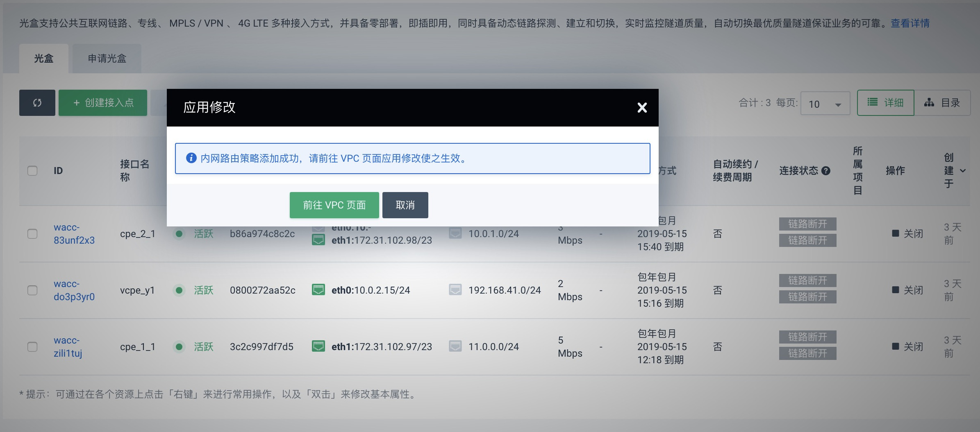This screenshot has height=432, width=980.
Task: Click the 接口名称 column header
Action: click(134, 171)
